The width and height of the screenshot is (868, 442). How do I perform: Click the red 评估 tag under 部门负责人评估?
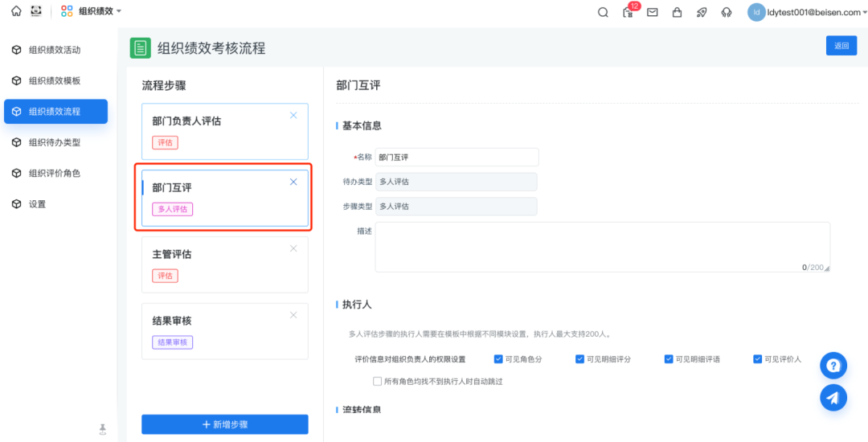coord(165,143)
